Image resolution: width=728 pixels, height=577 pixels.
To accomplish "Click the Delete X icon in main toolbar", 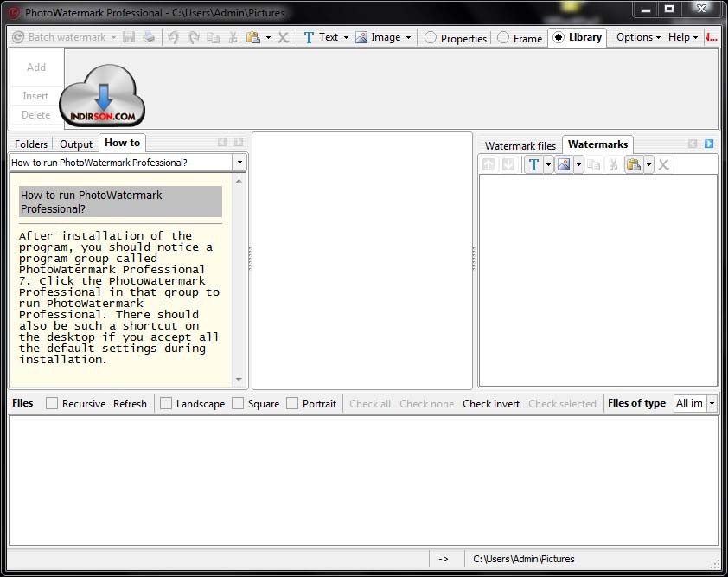I will pyautogui.click(x=284, y=38).
